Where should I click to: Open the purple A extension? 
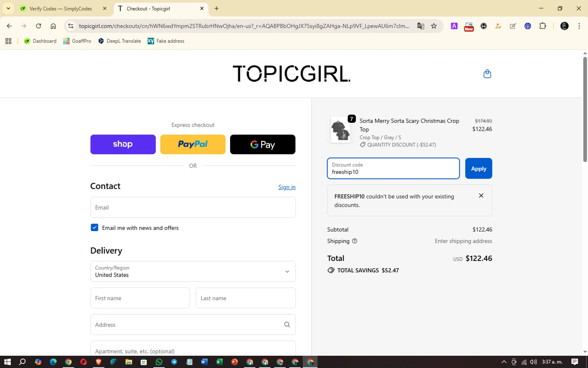point(454,26)
